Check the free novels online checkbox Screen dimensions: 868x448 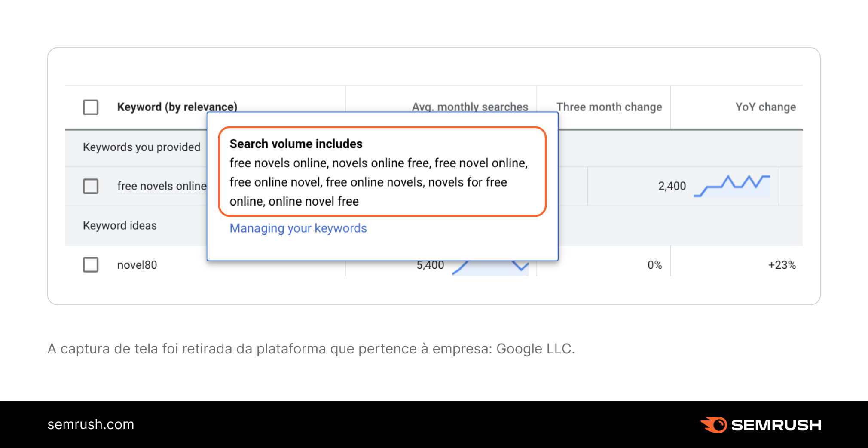[90, 186]
